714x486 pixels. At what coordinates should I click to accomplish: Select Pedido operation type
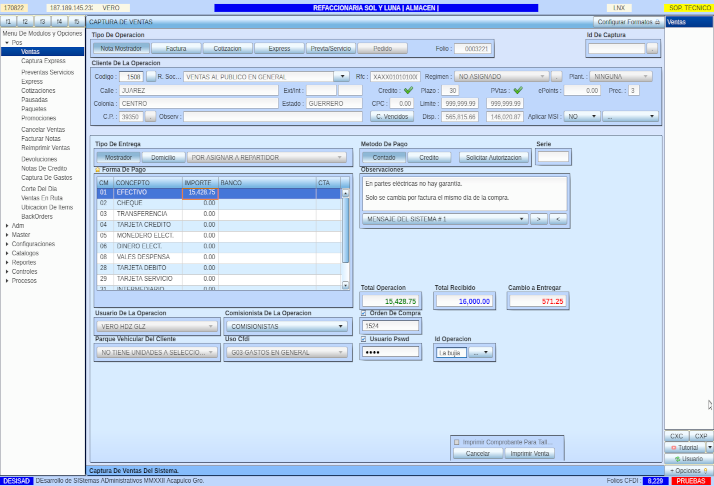[x=382, y=48]
